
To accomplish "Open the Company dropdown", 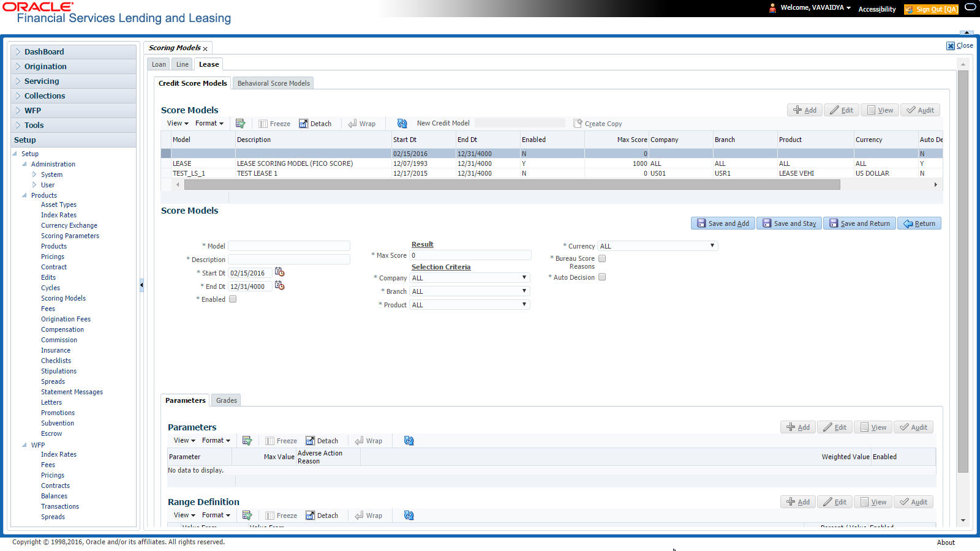I will tap(469, 278).
